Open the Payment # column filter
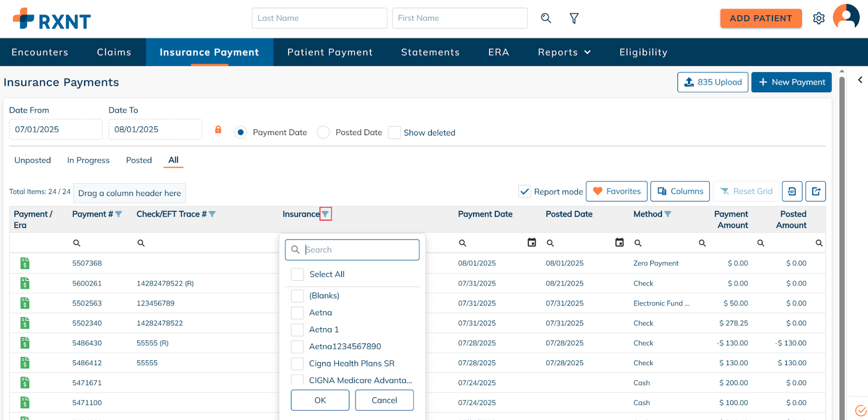Screen dimensions: 868x420 [119, 214]
